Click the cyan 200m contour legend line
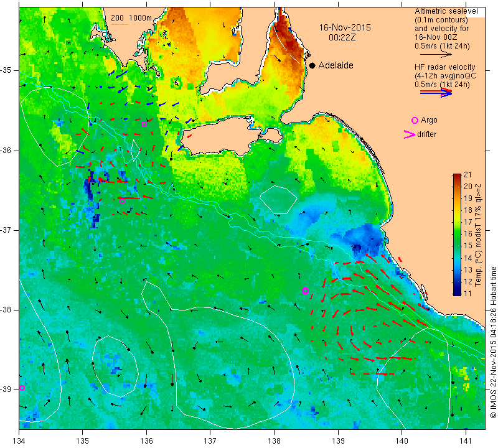 (x=120, y=25)
